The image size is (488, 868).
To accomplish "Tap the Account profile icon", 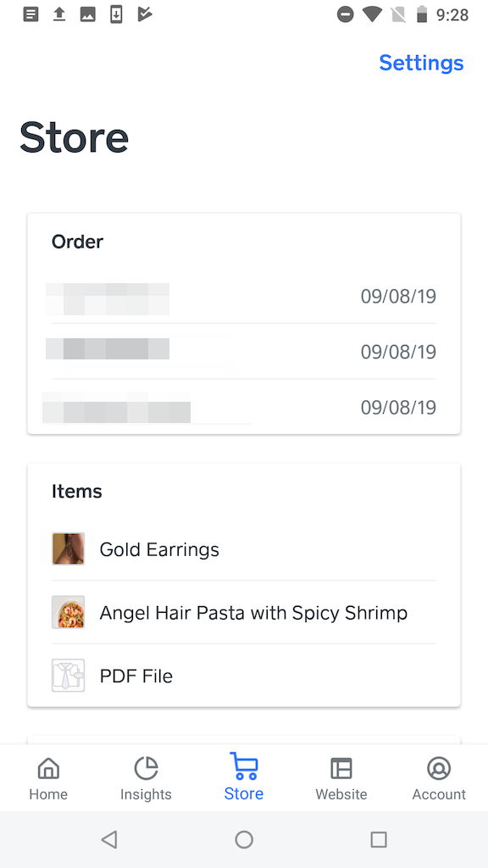I will 439,768.
